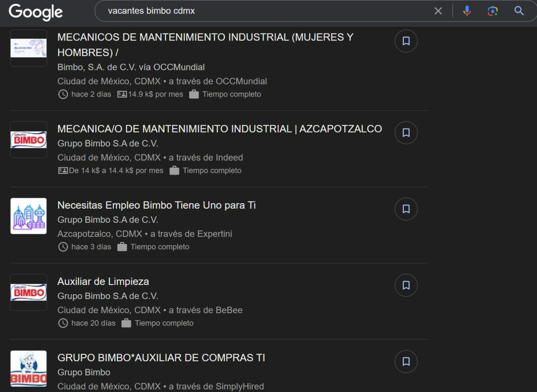The width and height of the screenshot is (537, 392).
Task: Click the magnifying glass search icon
Action: [519, 11]
